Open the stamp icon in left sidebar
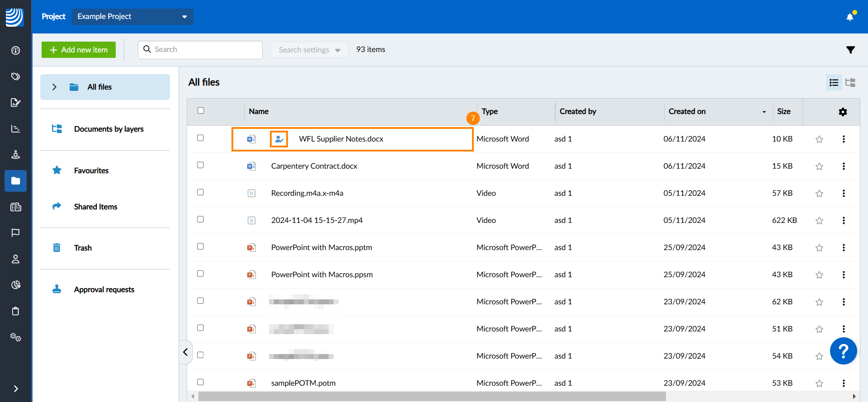 (15, 155)
